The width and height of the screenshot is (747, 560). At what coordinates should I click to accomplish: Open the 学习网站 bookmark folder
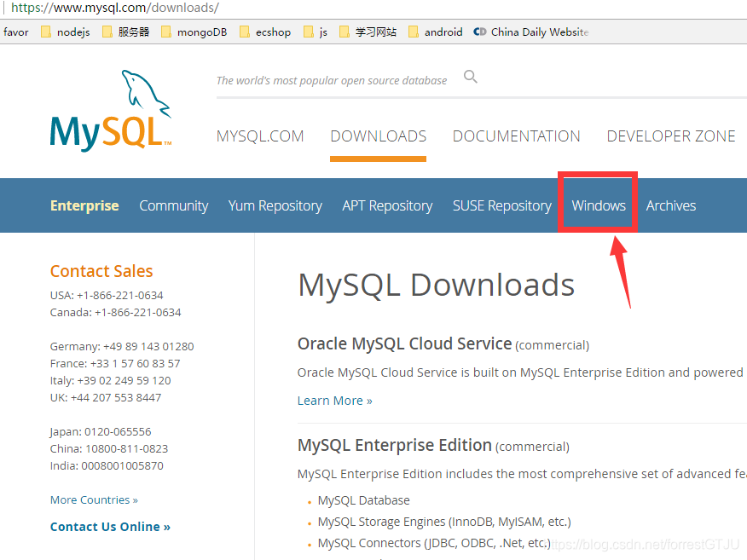coord(368,32)
